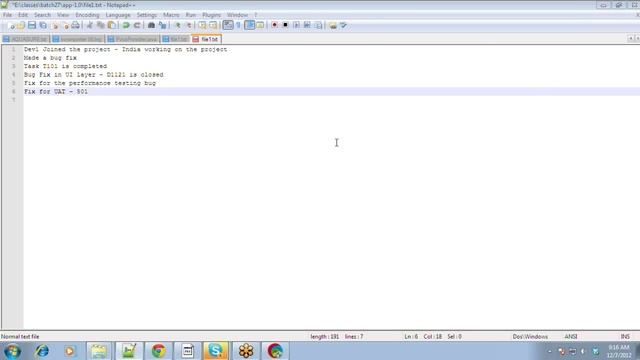Click line 'Bug Fix in UI layer - D1121 is closed'
The height and width of the screenshot is (360, 640).
click(93, 75)
